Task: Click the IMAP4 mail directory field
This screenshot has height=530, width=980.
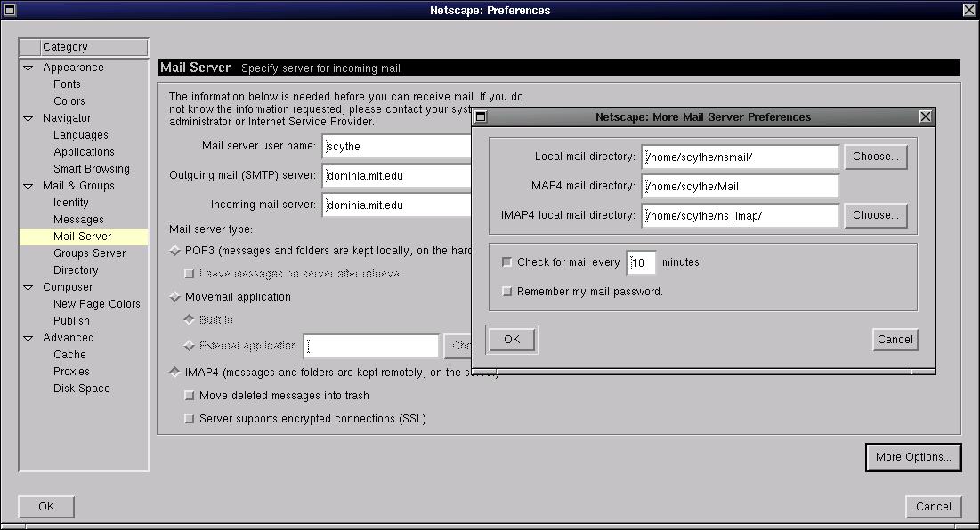Action: (x=740, y=187)
